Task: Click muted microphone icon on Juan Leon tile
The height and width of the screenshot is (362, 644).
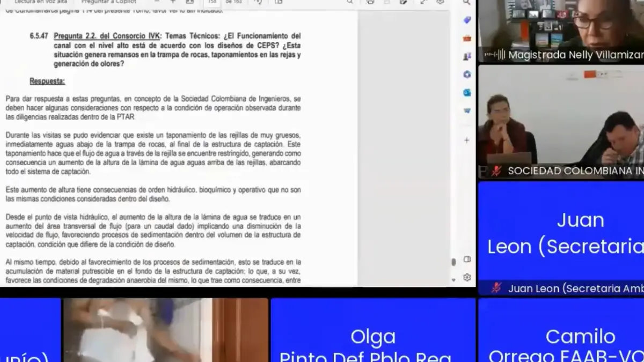Action: click(x=496, y=289)
